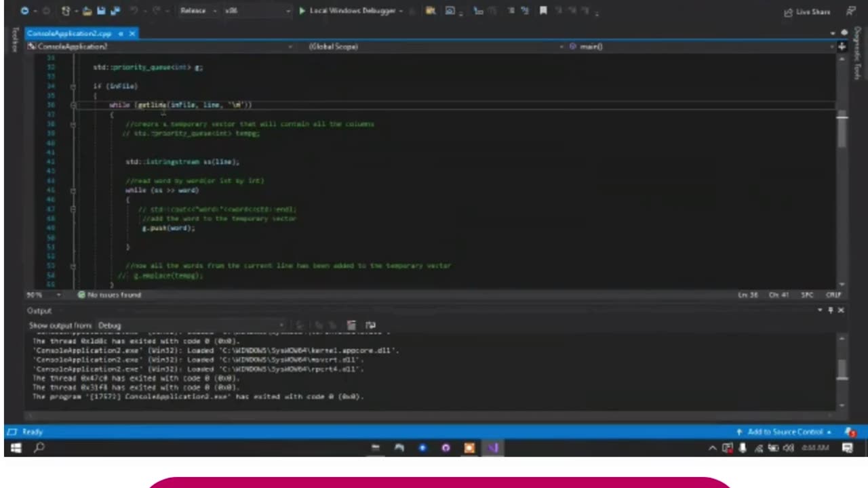Click the No issues found indicator

[109, 295]
